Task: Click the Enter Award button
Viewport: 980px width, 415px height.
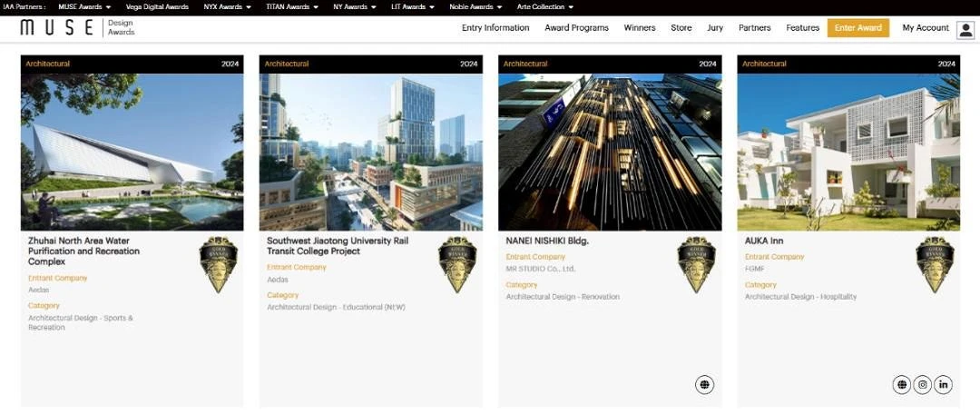Action: pyautogui.click(x=858, y=27)
